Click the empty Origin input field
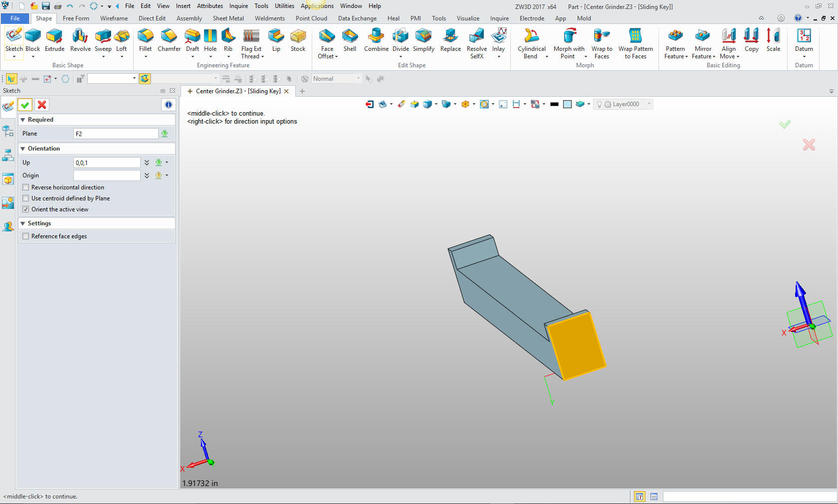Image resolution: width=838 pixels, height=504 pixels. [x=107, y=175]
